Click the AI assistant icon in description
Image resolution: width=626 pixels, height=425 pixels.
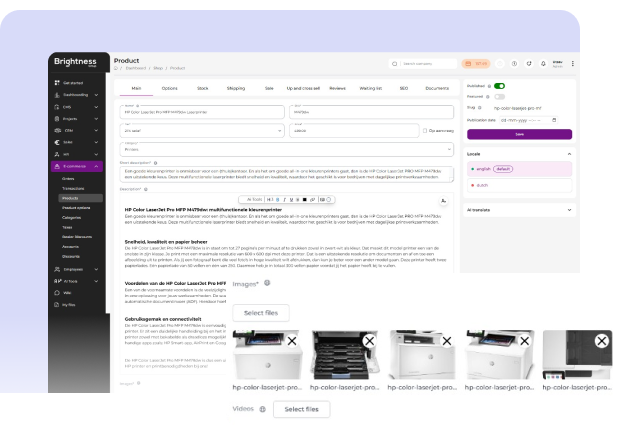(443, 200)
